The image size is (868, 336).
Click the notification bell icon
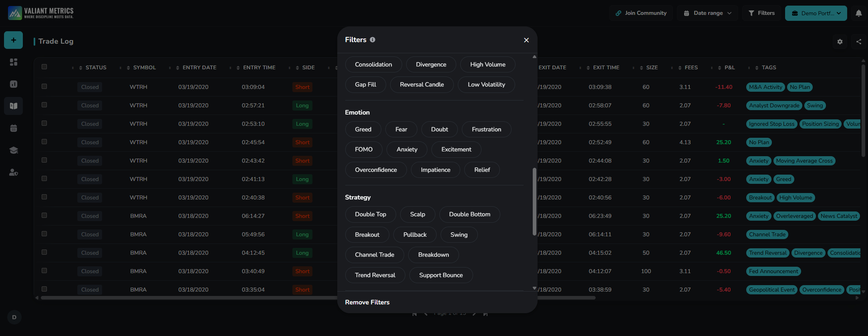pos(859,13)
